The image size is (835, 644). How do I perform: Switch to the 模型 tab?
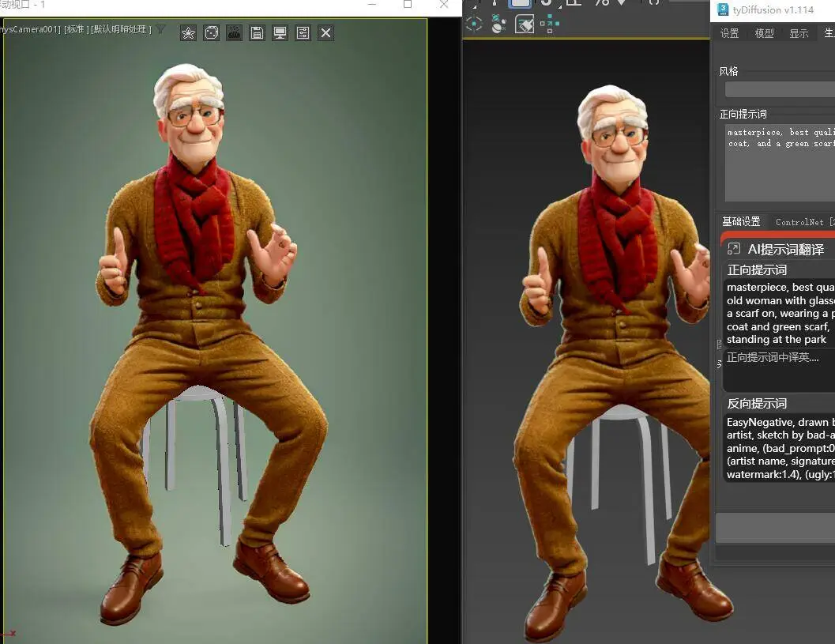point(764,33)
